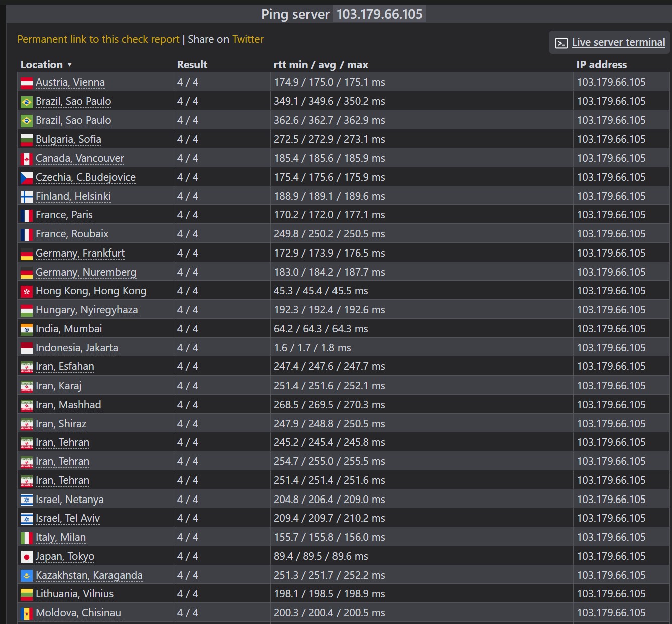Screen dimensions: 672x624
Task: Click the flag next to Germany, Nuremberg
Action: click(x=27, y=273)
